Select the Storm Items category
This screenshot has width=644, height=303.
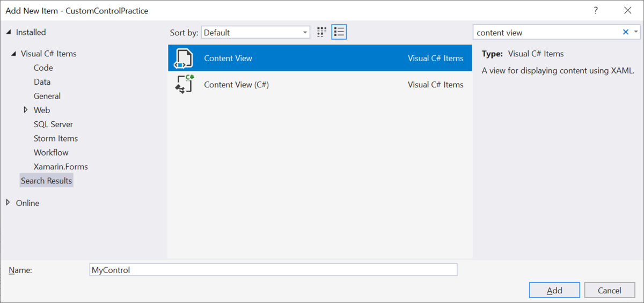click(x=56, y=138)
